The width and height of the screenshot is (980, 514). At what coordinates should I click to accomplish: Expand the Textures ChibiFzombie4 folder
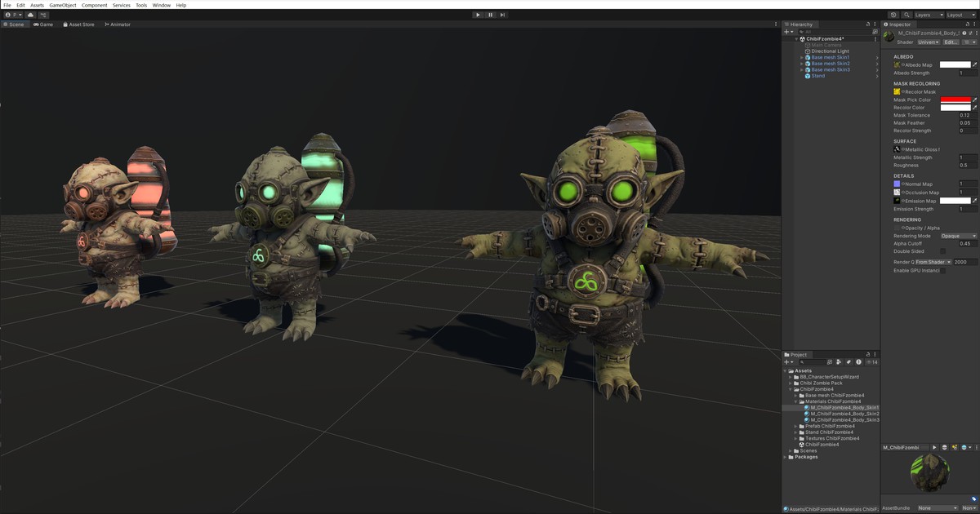click(797, 438)
